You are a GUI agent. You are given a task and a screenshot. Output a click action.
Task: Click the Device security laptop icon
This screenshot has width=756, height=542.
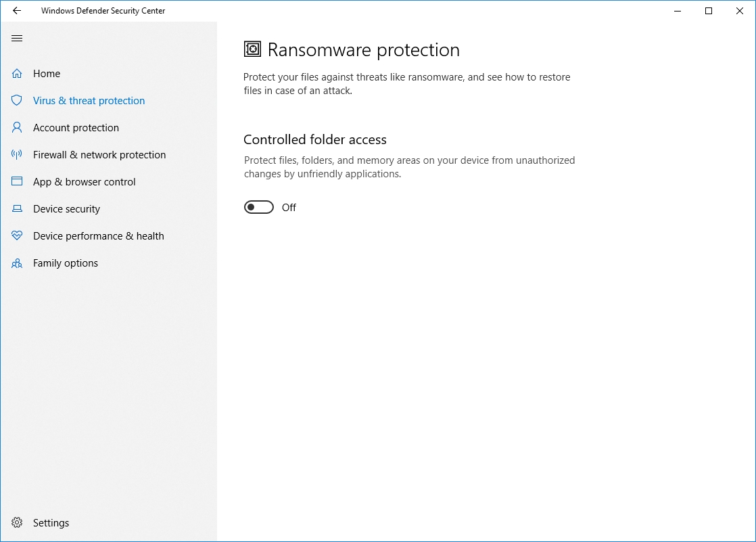point(17,209)
